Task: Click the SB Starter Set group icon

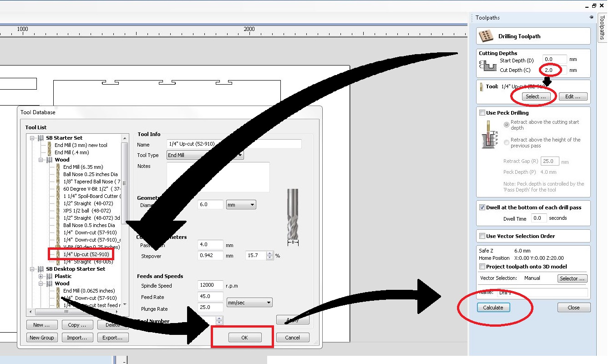Action: pos(41,138)
